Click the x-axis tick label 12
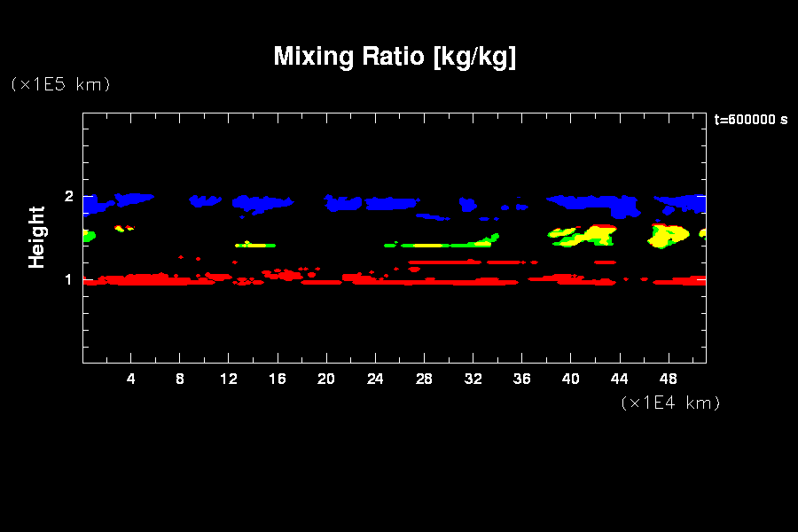798x532 pixels. pos(229,379)
